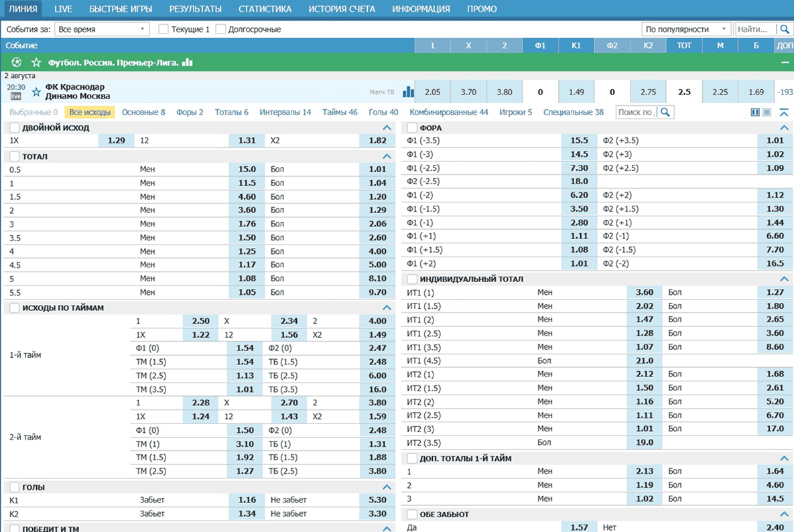Screen dimensions: 794x532
Task: Switch to the Таймы 46 filter tab
Action: tap(340, 113)
